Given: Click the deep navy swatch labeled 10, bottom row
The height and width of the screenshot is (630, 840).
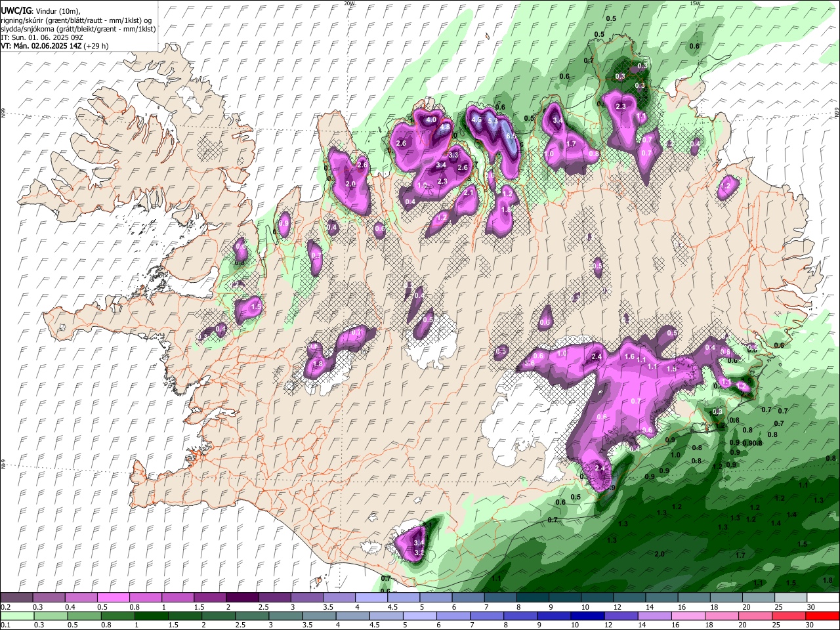Looking at the screenshot, I should [587, 616].
